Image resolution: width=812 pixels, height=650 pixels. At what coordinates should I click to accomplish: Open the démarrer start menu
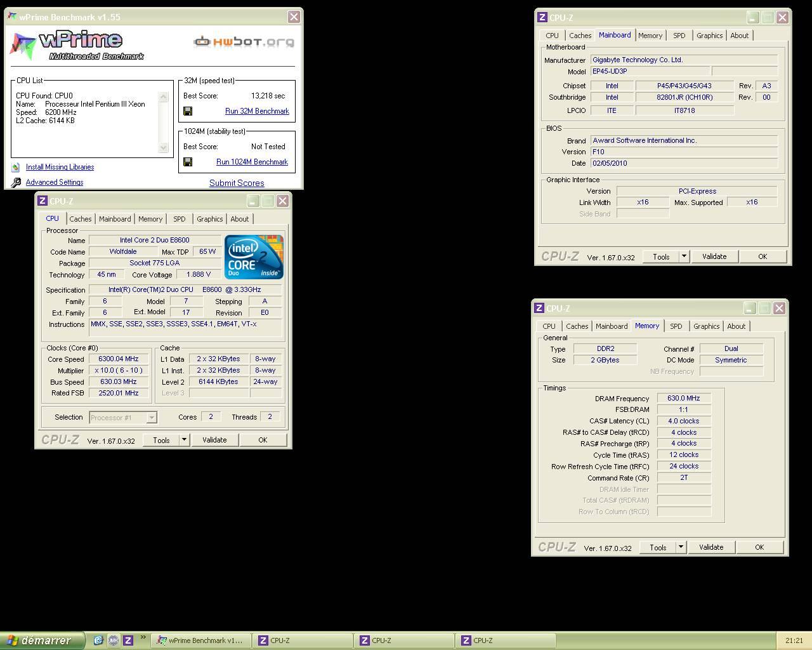click(42, 640)
